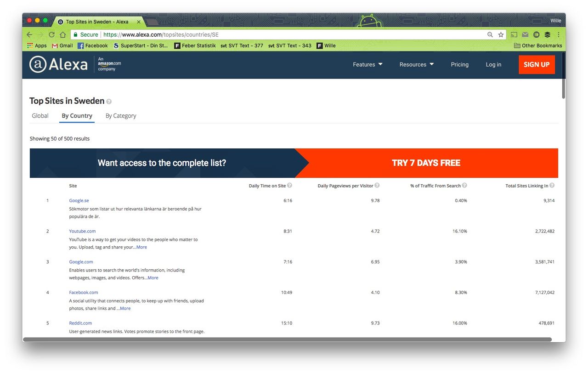Click the zoom magnifier icon in address bar
Image resolution: width=588 pixels, height=374 pixels.
point(490,35)
